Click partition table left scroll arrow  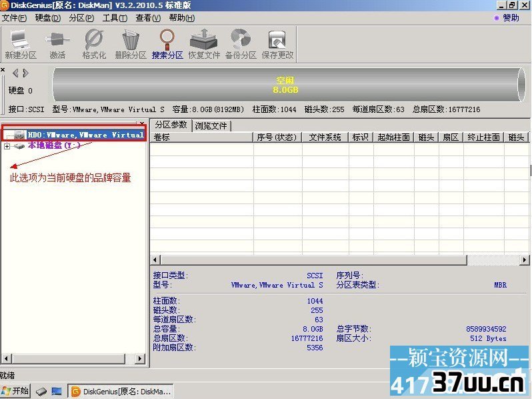pyautogui.click(x=155, y=260)
